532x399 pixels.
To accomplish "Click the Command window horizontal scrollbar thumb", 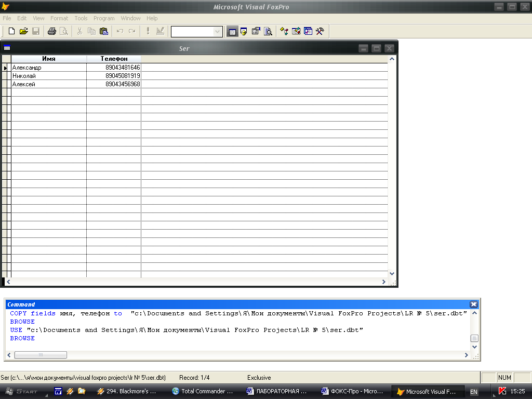I will [x=41, y=355].
